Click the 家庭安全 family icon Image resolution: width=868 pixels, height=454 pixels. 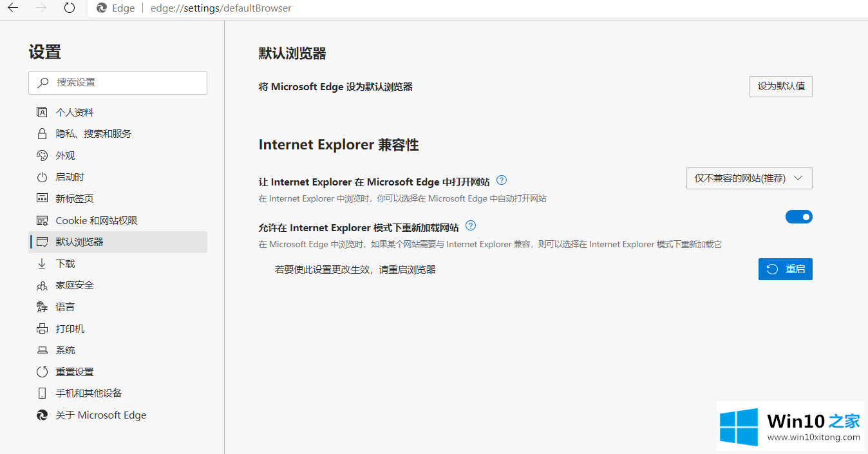pyautogui.click(x=42, y=285)
